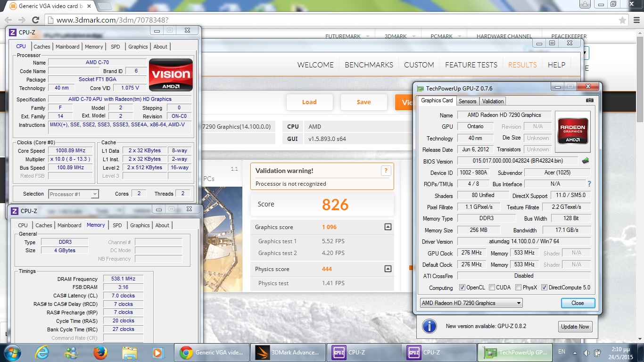Bookmark page with star icon
The height and width of the screenshot is (362, 644).
tap(622, 20)
